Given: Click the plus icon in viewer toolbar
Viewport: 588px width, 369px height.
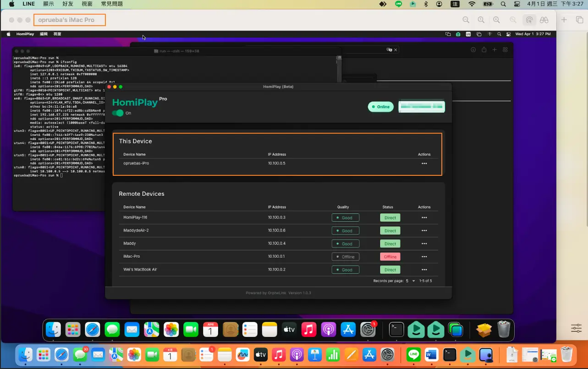Looking at the screenshot, I should point(564,20).
